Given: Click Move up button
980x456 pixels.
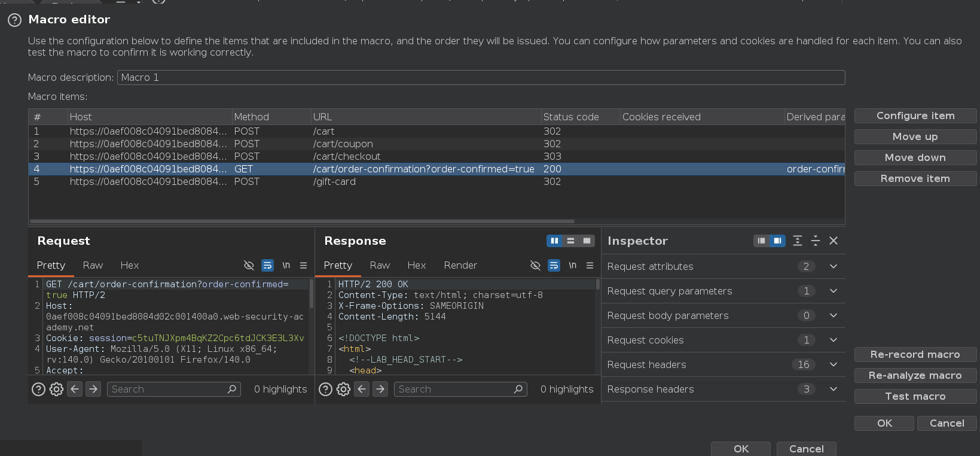Looking at the screenshot, I should pyautogui.click(x=915, y=136).
